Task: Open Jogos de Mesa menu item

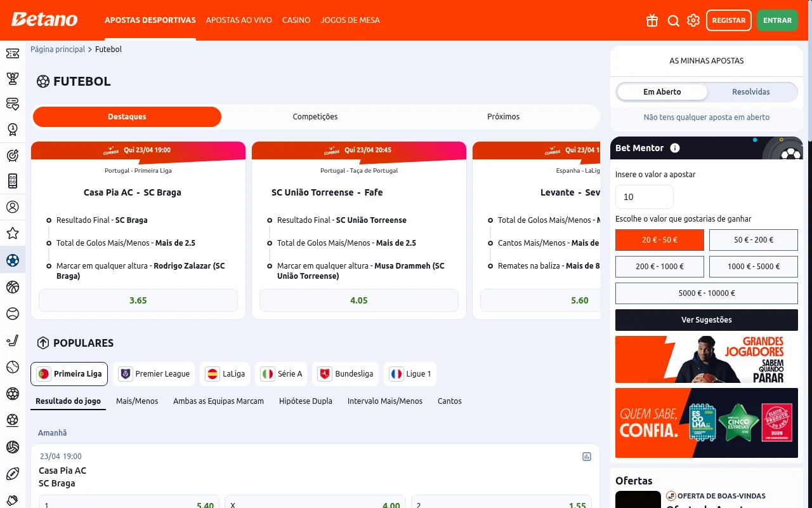Action: pyautogui.click(x=350, y=20)
